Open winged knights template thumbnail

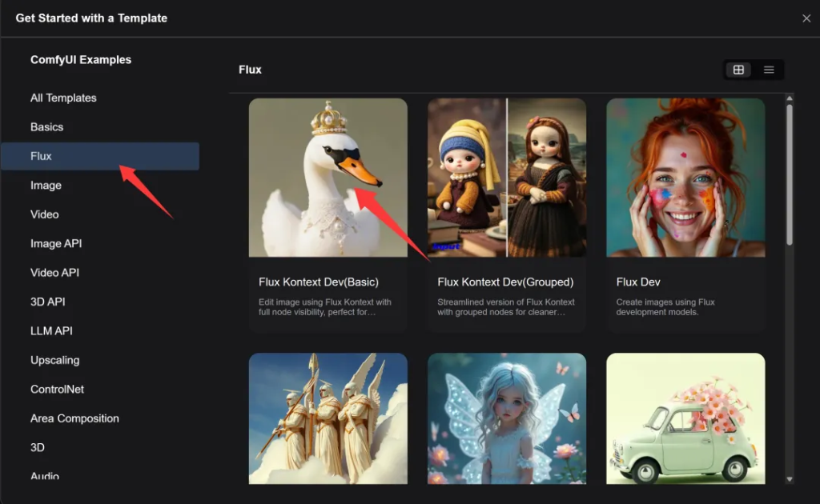pyautogui.click(x=328, y=418)
